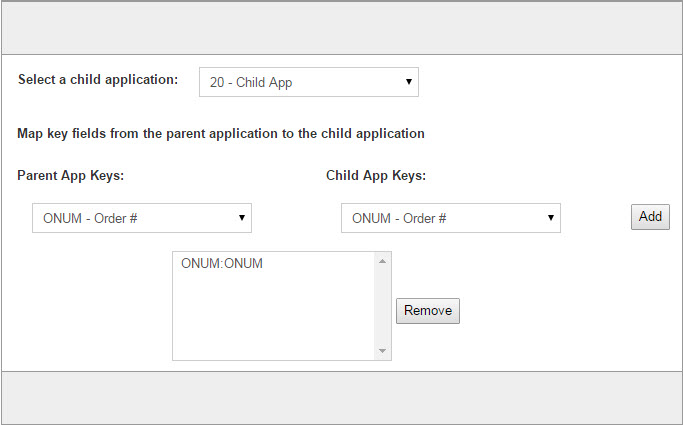Click the mapping list scroll-down arrow
683x425 pixels.
tap(382, 351)
